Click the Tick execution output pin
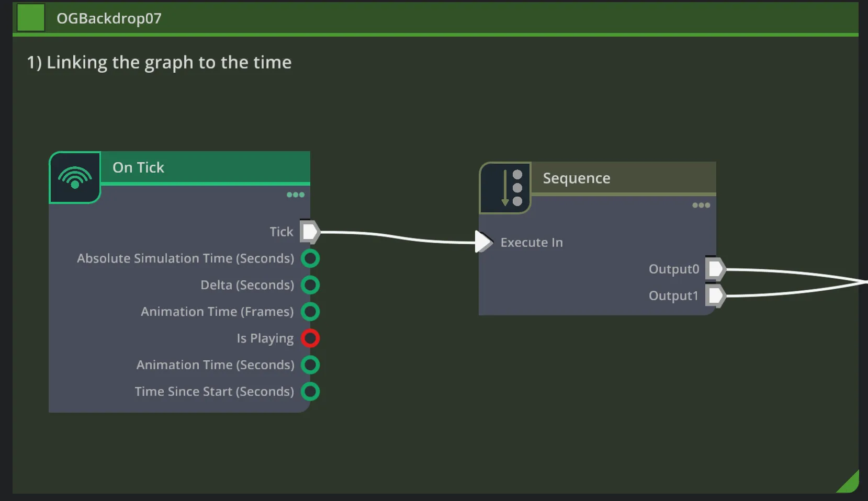868x501 pixels. click(310, 232)
